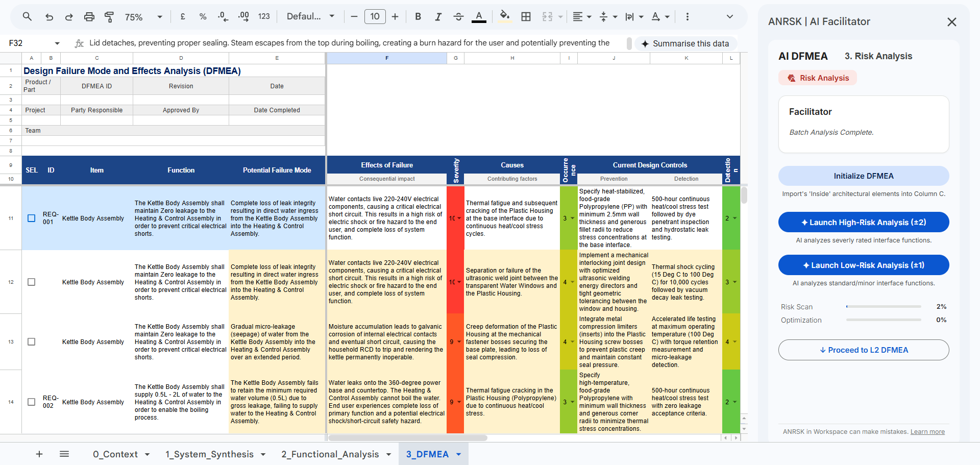Check the SEL box in row 12
Viewport: 980px width, 465px height.
[x=32, y=282]
